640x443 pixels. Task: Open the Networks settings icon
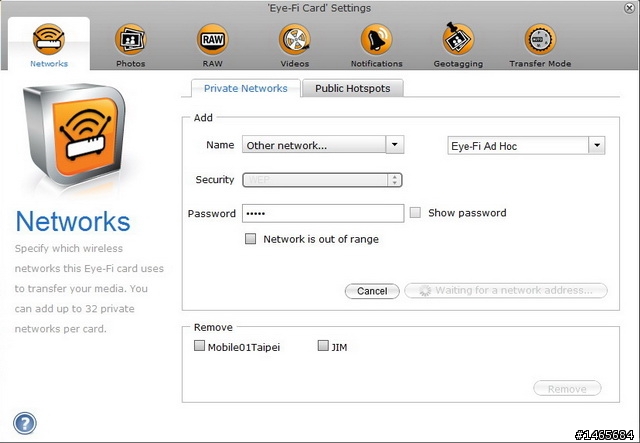(x=49, y=40)
